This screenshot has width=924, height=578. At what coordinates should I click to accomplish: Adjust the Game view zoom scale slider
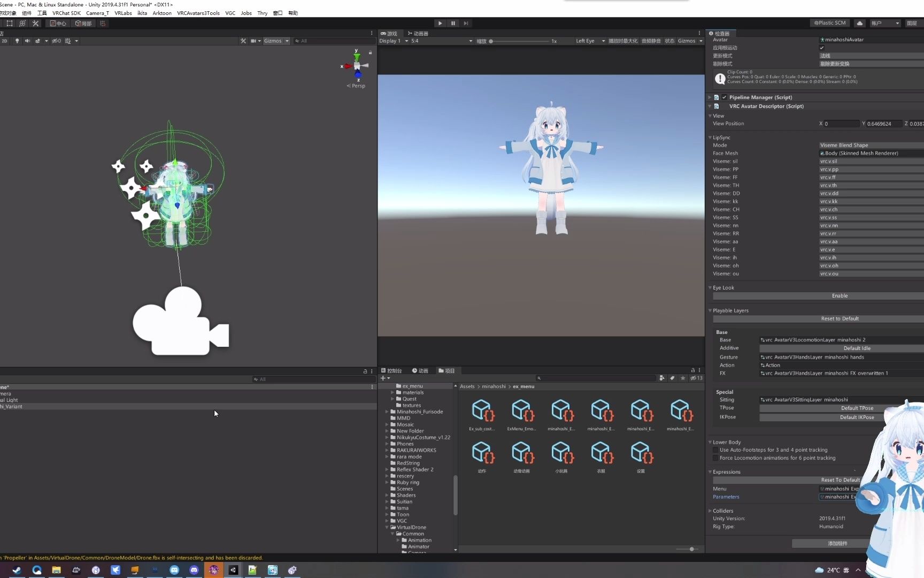[519, 41]
